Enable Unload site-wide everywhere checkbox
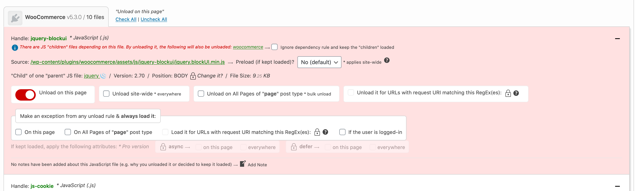Viewport: 644px width, 191px height. 106,94
